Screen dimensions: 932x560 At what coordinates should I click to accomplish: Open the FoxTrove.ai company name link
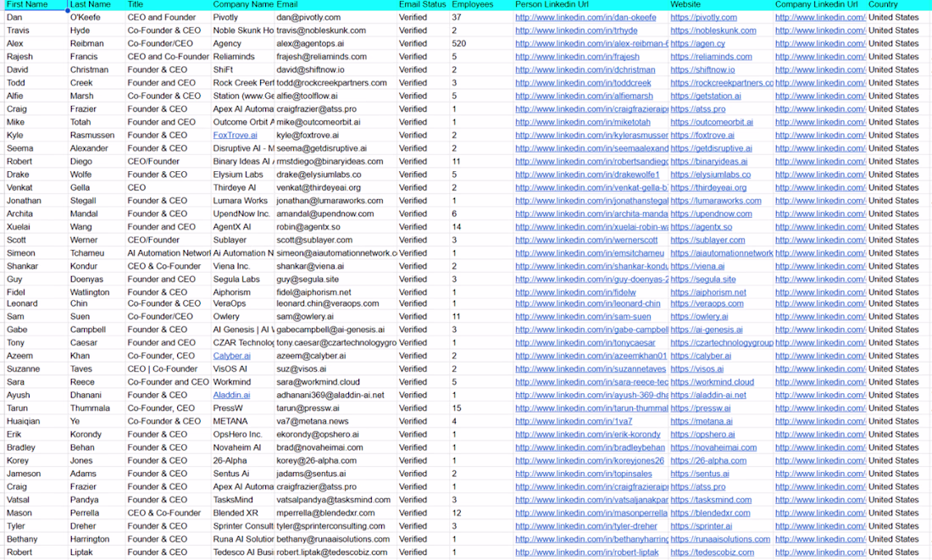235,135
